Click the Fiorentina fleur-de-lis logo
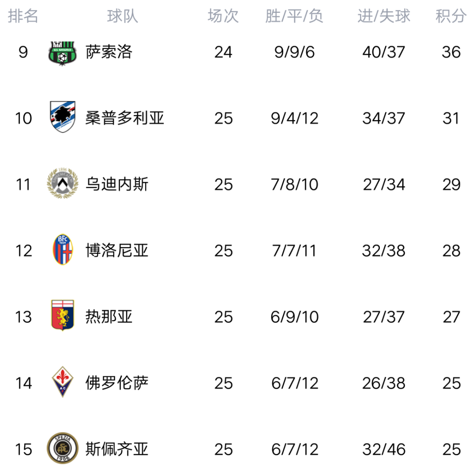The height and width of the screenshot is (472, 476). 62,382
